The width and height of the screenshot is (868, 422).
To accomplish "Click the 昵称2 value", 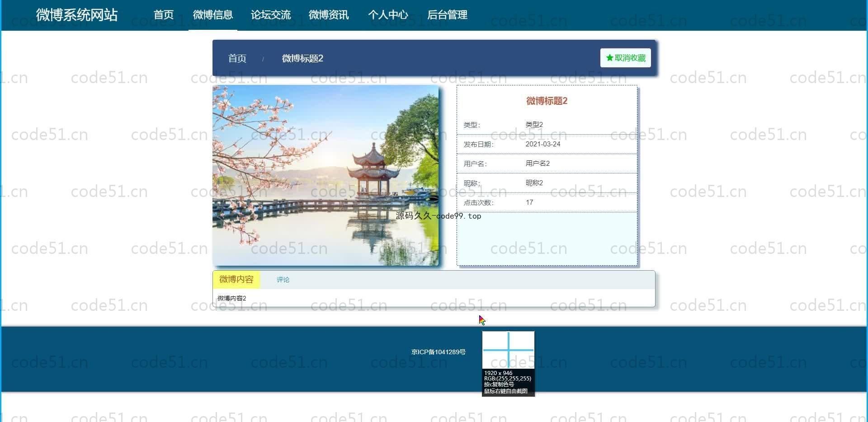I will point(534,183).
